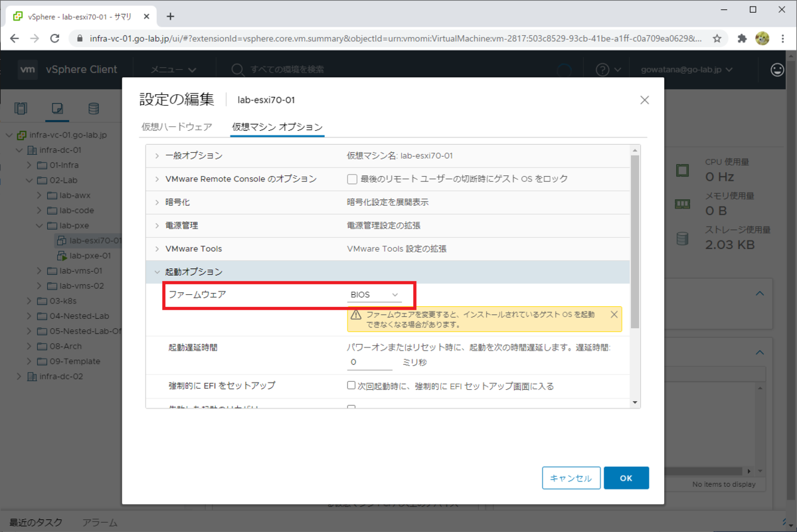Screen dimensions: 797x532
Task: Select the lab-code folder
Action: coord(76,211)
